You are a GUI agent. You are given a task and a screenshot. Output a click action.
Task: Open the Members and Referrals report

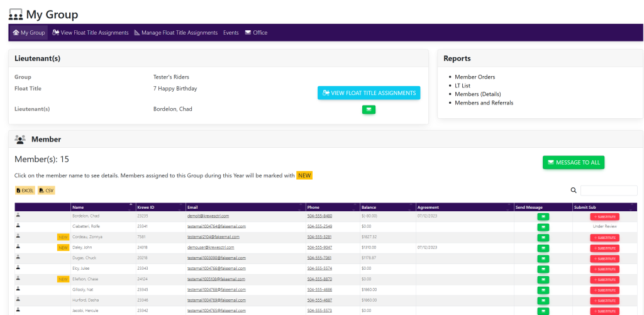tap(484, 102)
